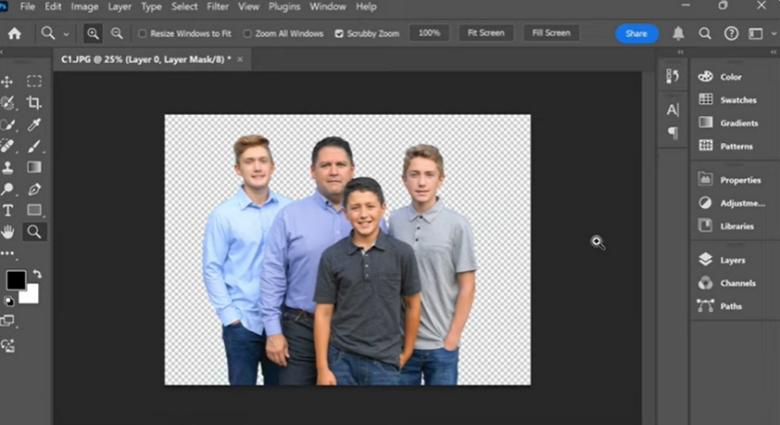Click the blue Share button

point(636,33)
